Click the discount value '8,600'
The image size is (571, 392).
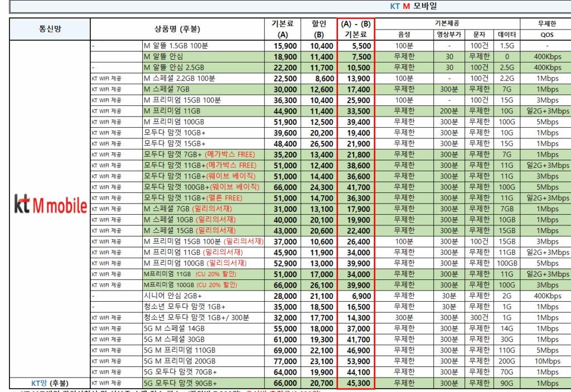[325, 79]
